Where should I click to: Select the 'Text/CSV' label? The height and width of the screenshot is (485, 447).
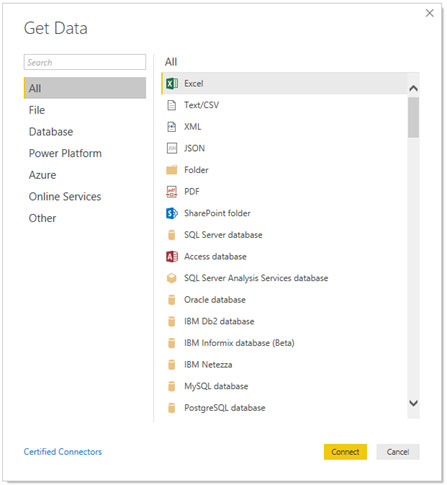pos(202,105)
